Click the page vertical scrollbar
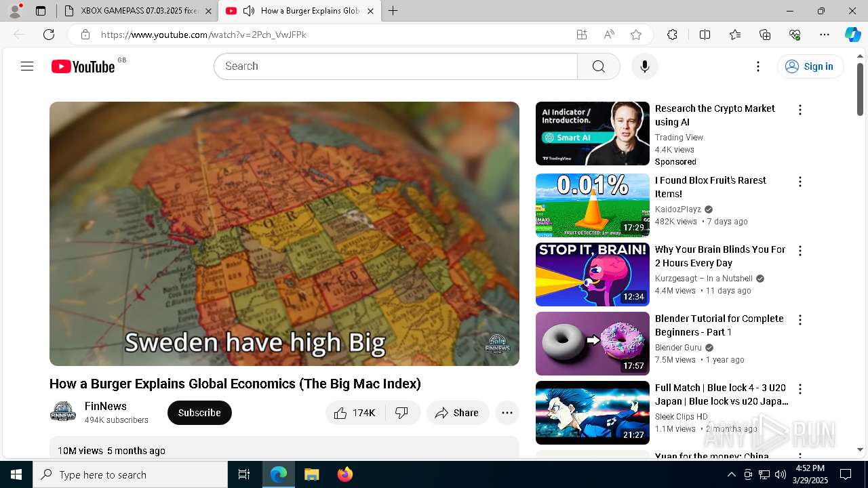 tap(860, 88)
